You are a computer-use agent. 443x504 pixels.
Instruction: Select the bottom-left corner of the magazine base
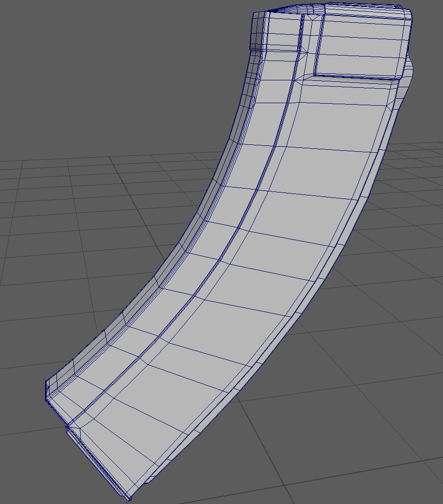pos(46,397)
